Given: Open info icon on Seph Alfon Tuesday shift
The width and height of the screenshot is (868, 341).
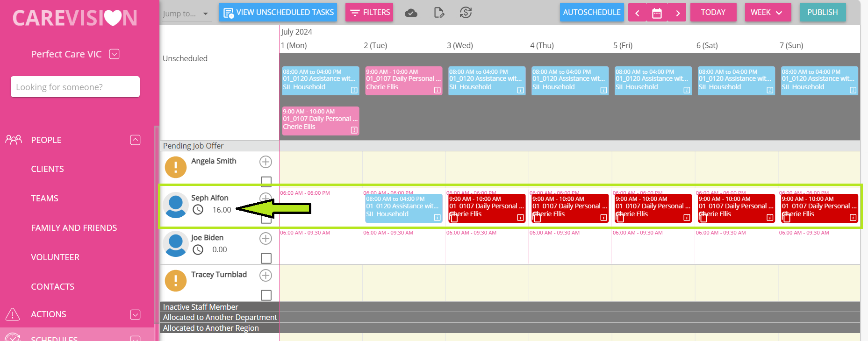Looking at the screenshot, I should (438, 217).
